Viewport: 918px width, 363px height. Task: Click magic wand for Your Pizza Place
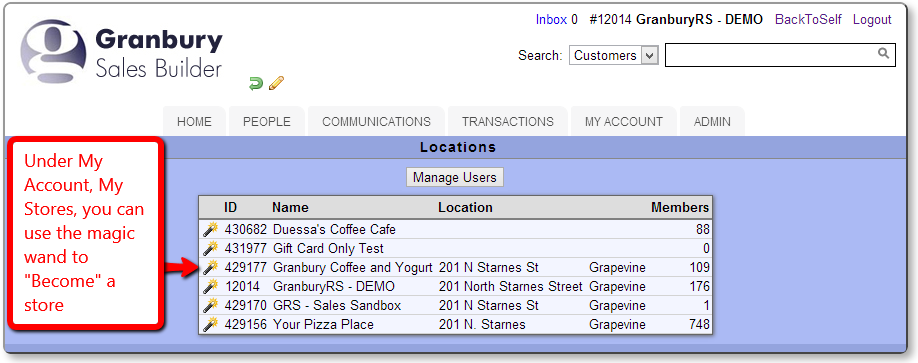click(x=210, y=324)
